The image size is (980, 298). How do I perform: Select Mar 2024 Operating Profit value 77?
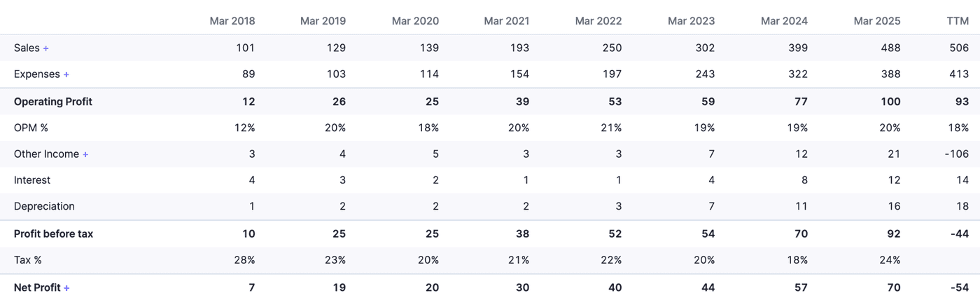click(801, 102)
